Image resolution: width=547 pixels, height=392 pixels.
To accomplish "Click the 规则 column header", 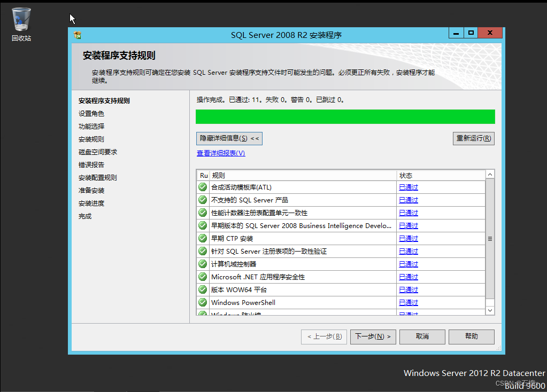I will (303, 175).
